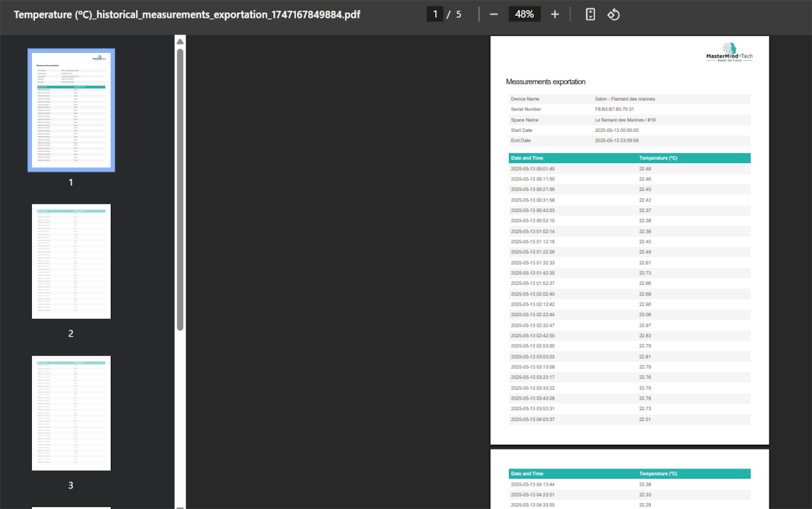Click the 'Device Name' label

[x=525, y=99]
